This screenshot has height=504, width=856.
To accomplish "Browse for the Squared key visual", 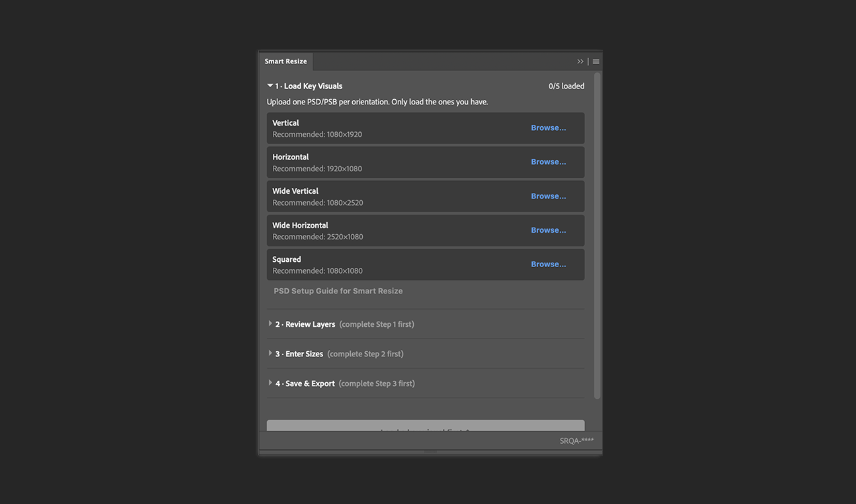I will point(548,264).
